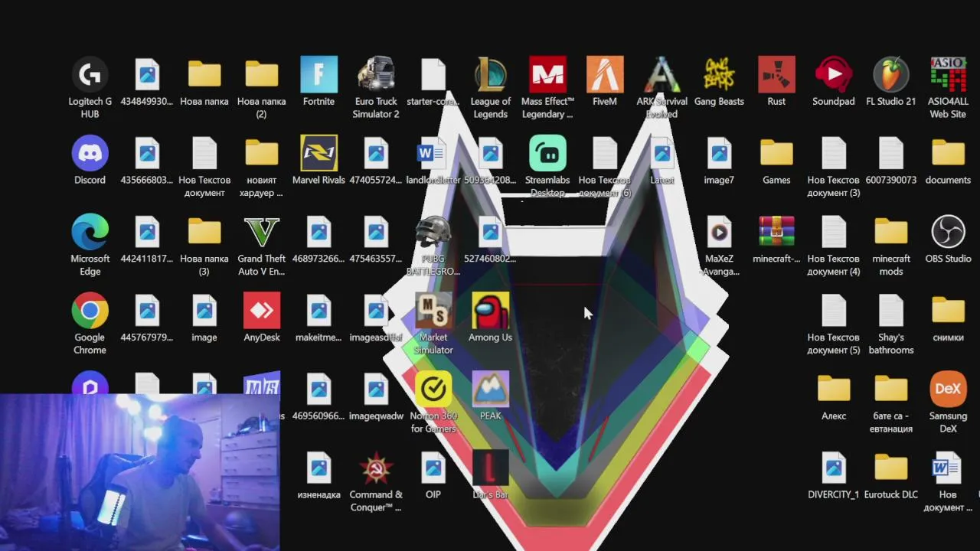Open the Нова папка (3) folder

coord(204,245)
